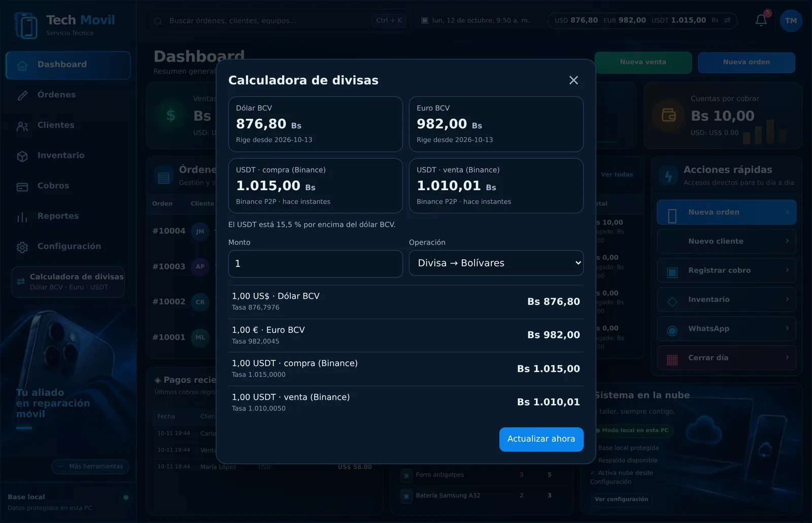Click order #10004 in the orders list

click(x=169, y=231)
